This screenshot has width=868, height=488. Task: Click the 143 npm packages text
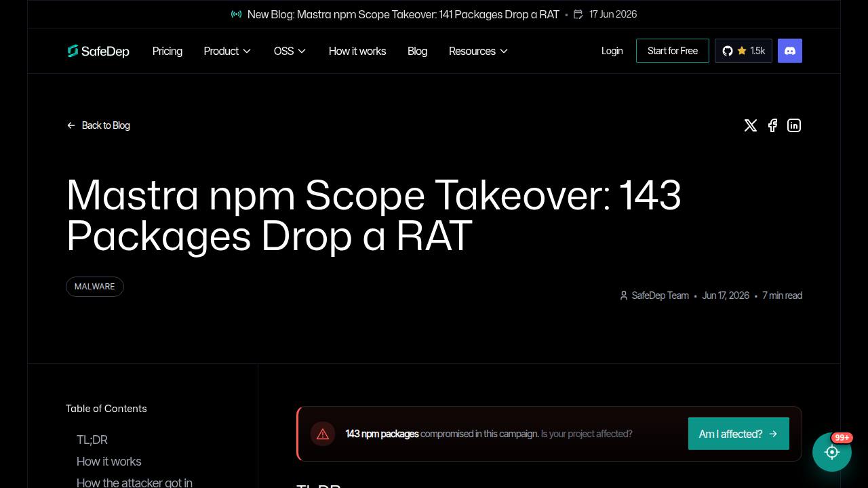coord(382,434)
